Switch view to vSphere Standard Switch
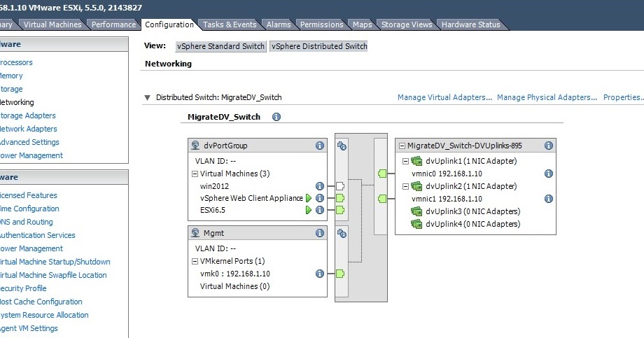 click(219, 46)
